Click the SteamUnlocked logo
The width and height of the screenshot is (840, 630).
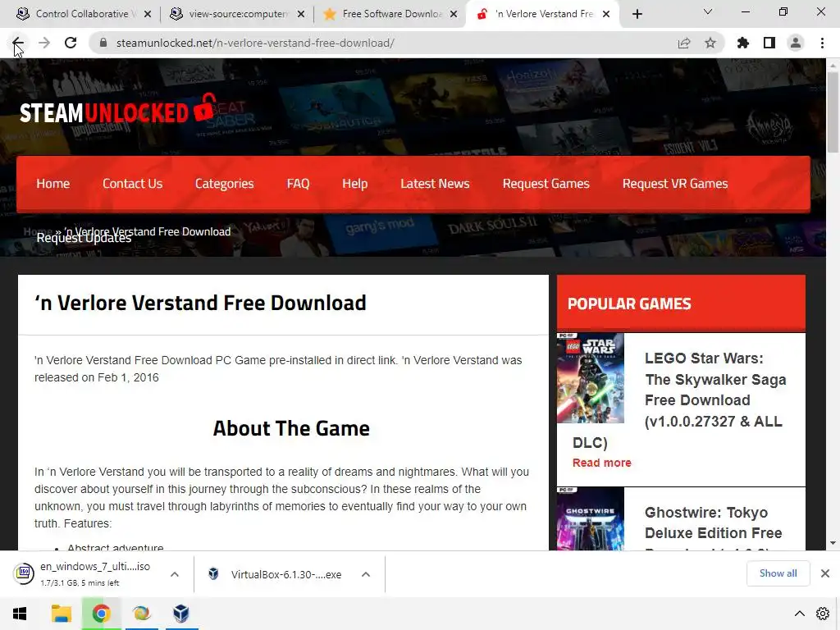pos(118,109)
